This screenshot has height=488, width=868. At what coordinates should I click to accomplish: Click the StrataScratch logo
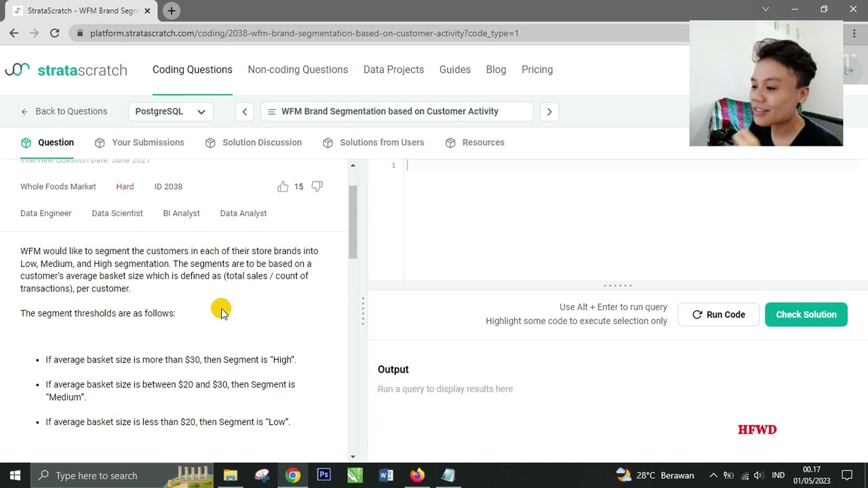[x=66, y=70]
